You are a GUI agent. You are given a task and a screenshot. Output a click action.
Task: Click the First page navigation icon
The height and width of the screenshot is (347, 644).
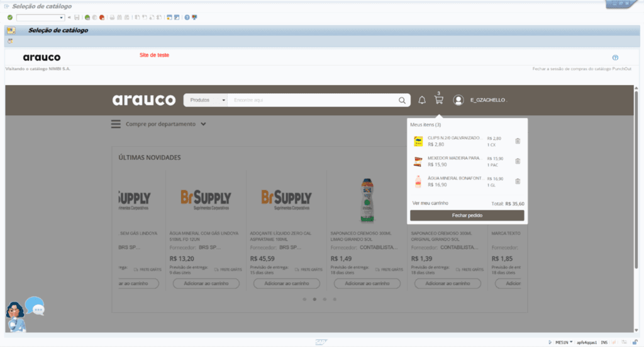click(x=137, y=17)
